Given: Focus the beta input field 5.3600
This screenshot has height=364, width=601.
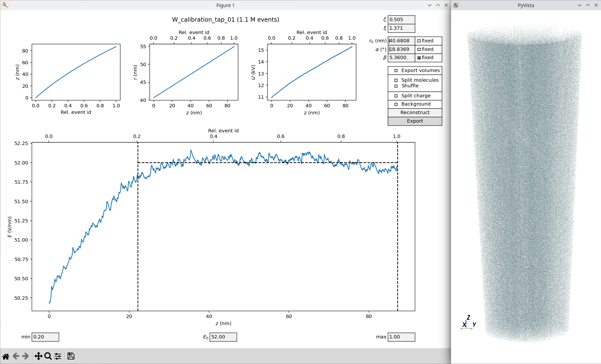Looking at the screenshot, I should pyautogui.click(x=401, y=58).
